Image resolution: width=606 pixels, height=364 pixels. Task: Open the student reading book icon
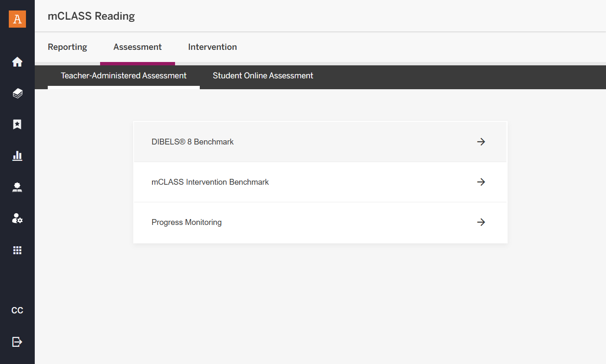[17, 187]
